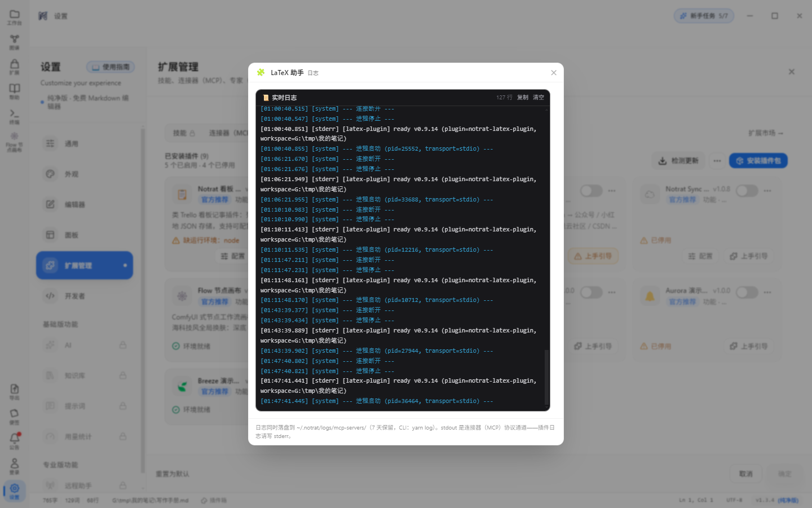Screen dimensions: 812x508
Task: Open the more menu on Notrat Sync card
Action: 767,191
